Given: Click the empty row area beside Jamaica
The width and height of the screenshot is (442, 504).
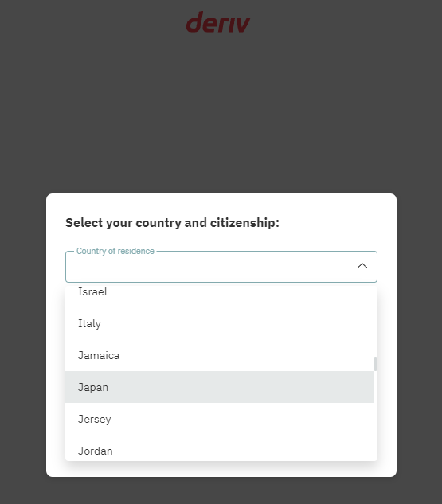Looking at the screenshot, I should coord(246,355).
